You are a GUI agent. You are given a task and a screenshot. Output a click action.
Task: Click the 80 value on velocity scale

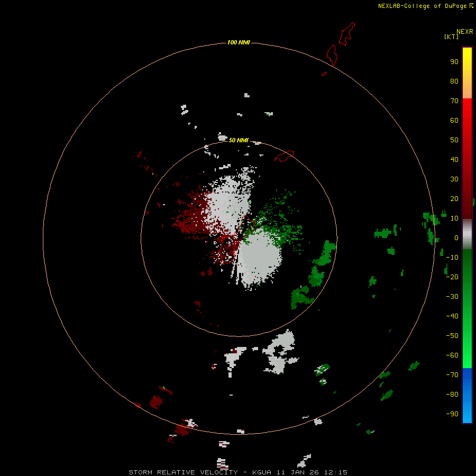pyautogui.click(x=454, y=81)
